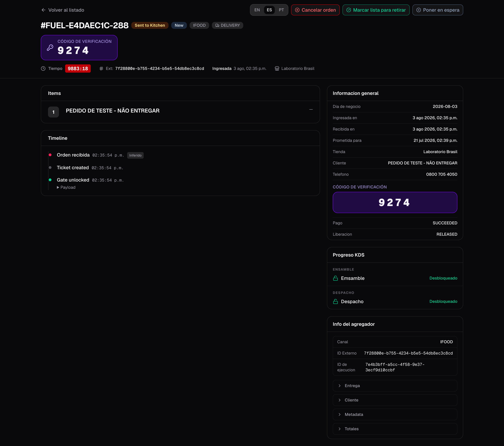Click PEDIDO DE TESTE item name
This screenshot has height=446, width=504.
coord(113,111)
